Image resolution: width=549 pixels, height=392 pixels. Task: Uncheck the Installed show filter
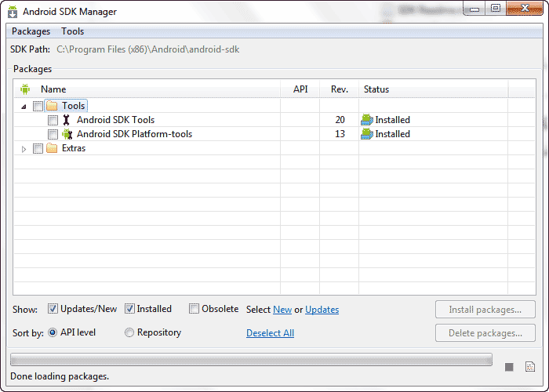(x=129, y=309)
